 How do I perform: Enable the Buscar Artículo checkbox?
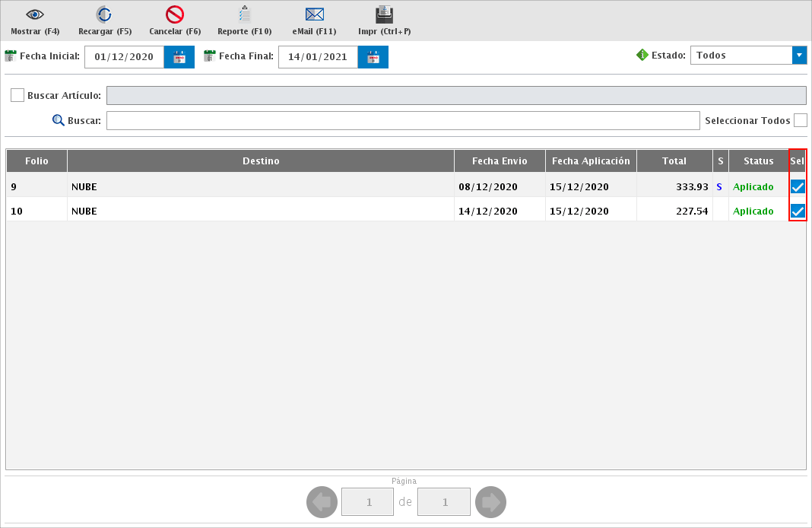pyautogui.click(x=17, y=95)
